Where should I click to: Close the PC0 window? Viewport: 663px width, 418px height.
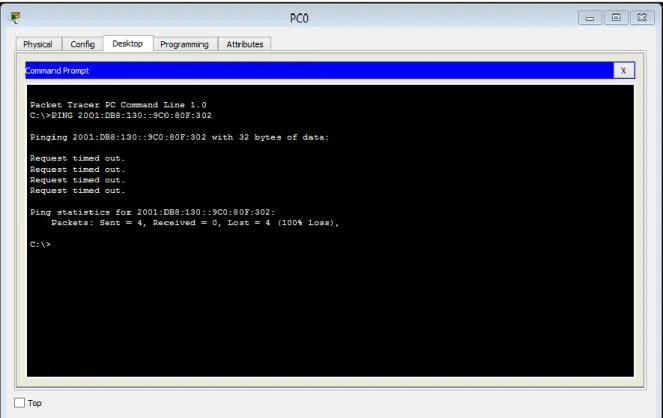pyautogui.click(x=642, y=18)
